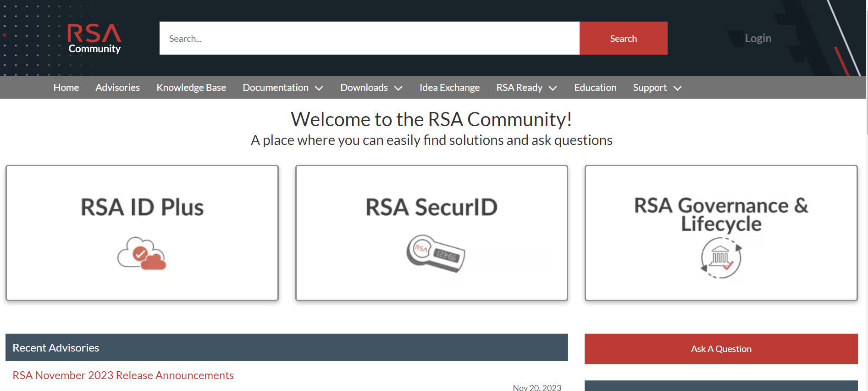This screenshot has height=391, width=868.
Task: Navigate to Idea Exchange
Action: pos(449,88)
